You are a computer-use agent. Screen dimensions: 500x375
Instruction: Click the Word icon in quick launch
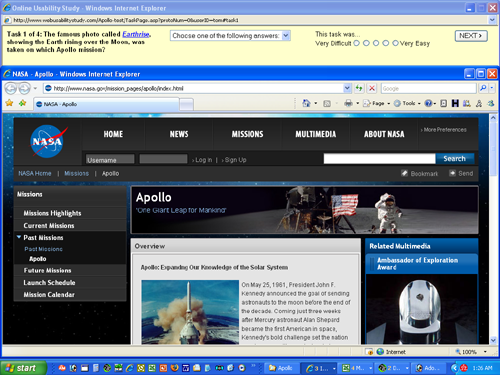186,368
